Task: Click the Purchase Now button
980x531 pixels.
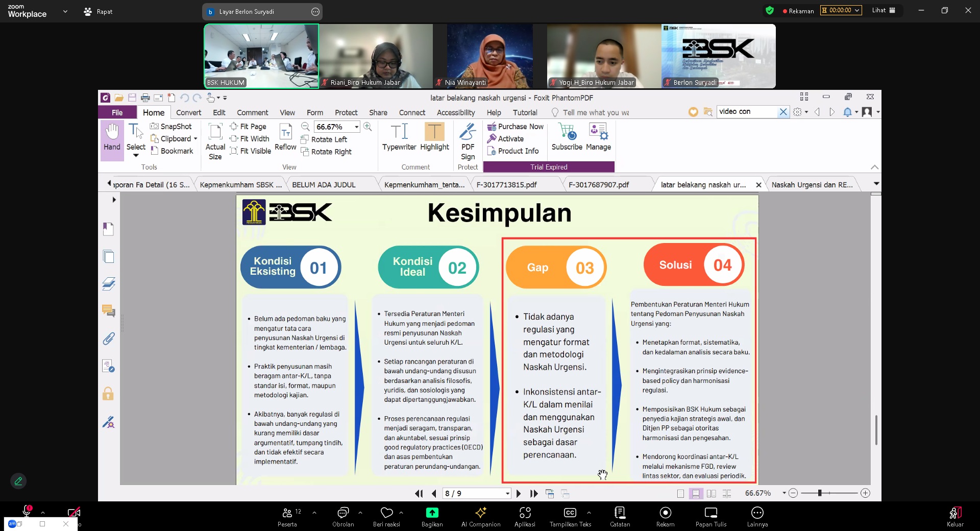Action: click(x=516, y=127)
